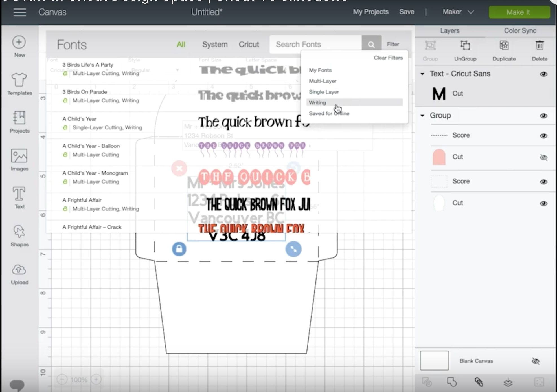
Task: Toggle visibility of the Group layer
Action: click(x=543, y=116)
